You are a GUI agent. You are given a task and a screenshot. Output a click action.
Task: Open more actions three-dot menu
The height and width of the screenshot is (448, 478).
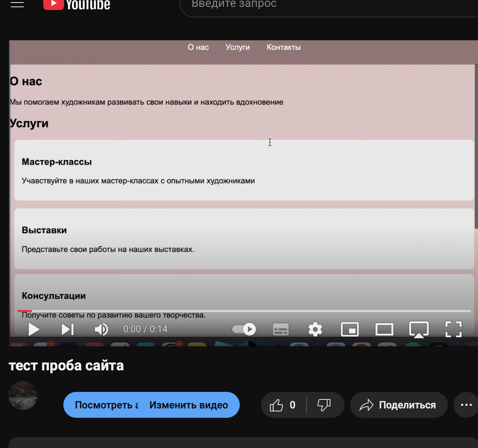466,405
